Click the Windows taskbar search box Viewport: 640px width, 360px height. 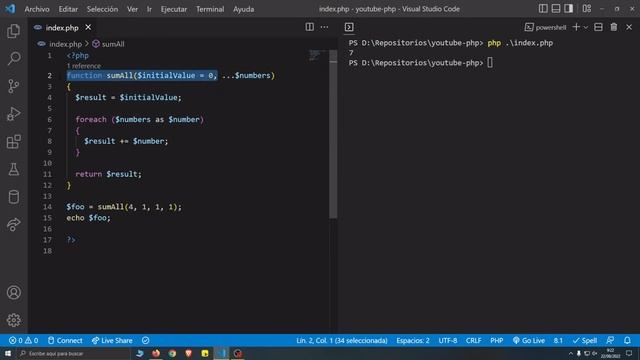pos(73,353)
